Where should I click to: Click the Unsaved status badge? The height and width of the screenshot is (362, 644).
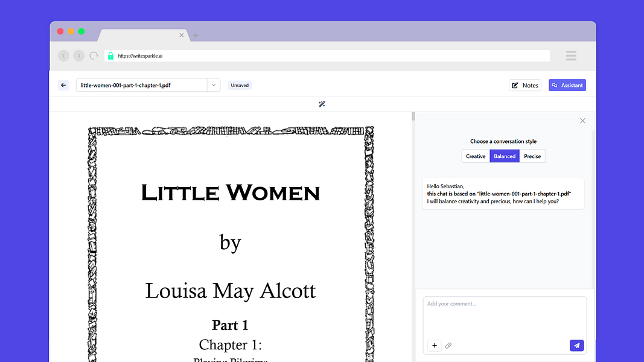[240, 85]
